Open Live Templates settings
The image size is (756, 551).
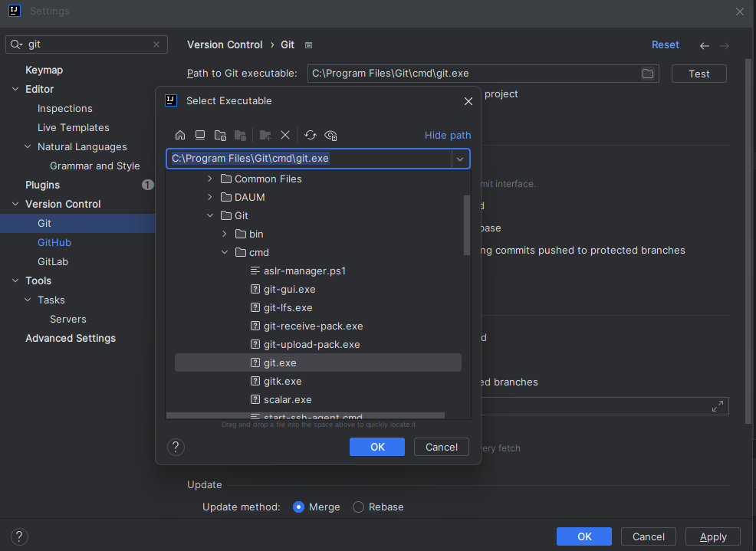[x=74, y=128]
